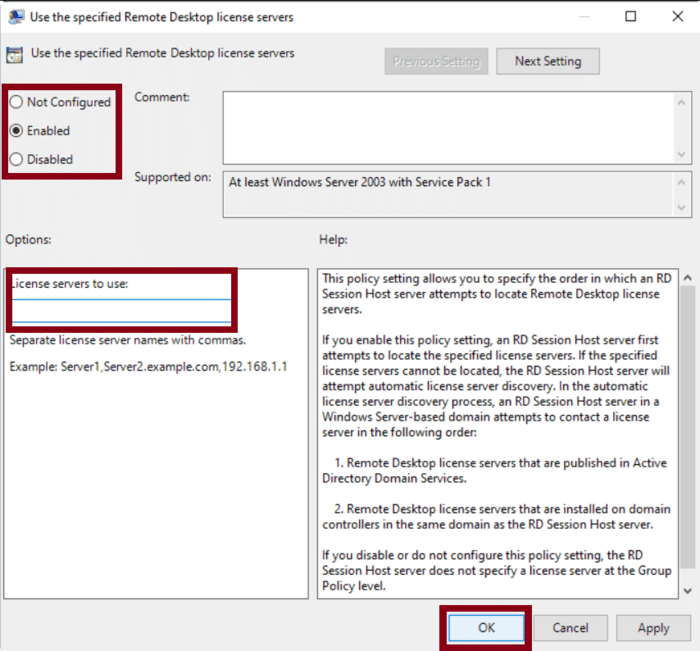Click the title bar policy icon

17,17
